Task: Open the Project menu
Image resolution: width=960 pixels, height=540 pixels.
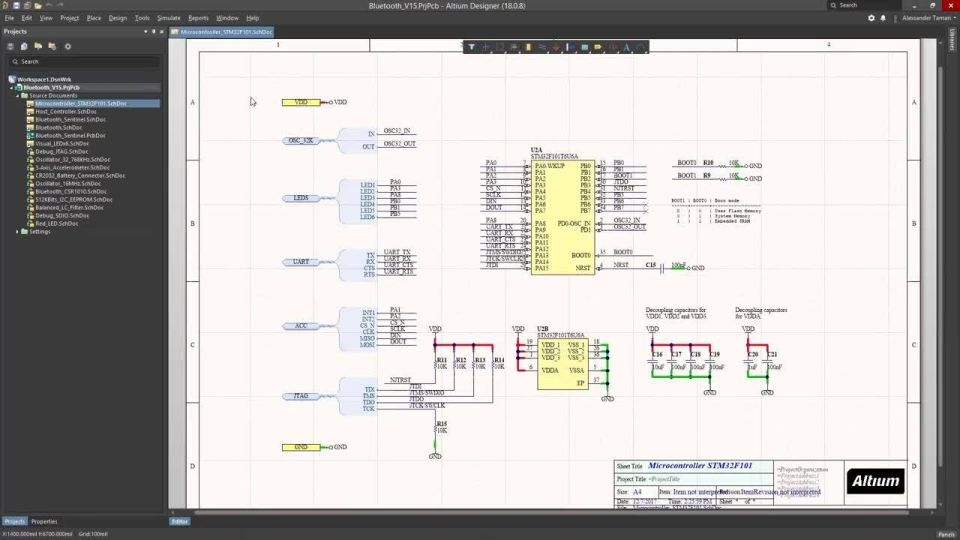Action: pos(70,18)
